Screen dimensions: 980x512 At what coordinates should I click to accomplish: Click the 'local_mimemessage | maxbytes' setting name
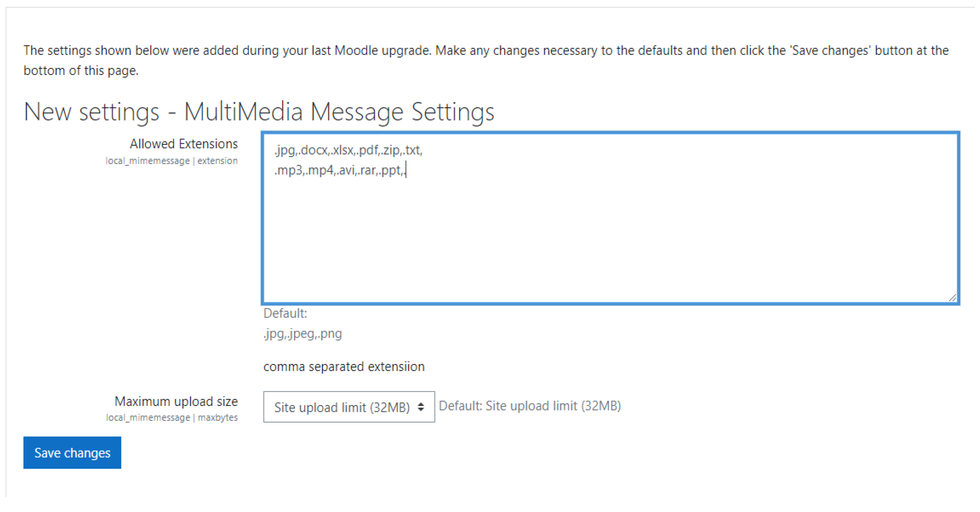172,418
